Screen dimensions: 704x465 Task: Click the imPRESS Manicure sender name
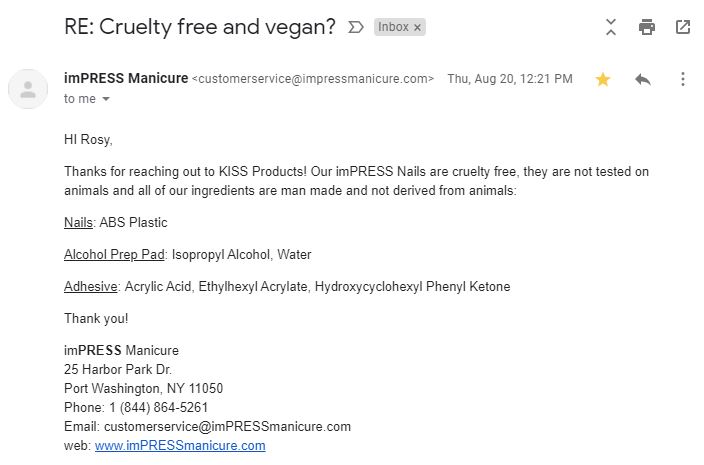(x=126, y=78)
